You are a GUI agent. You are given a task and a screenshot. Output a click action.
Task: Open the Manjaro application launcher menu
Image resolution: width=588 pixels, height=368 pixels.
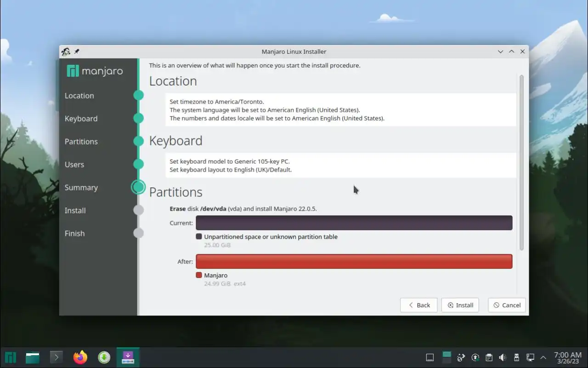[10, 357]
